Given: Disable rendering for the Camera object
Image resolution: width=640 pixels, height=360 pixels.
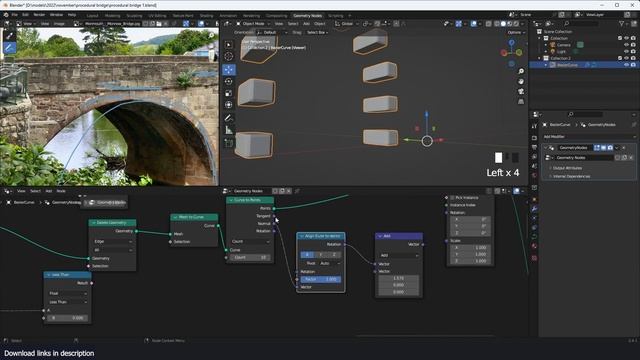Looking at the screenshot, I should point(633,45).
